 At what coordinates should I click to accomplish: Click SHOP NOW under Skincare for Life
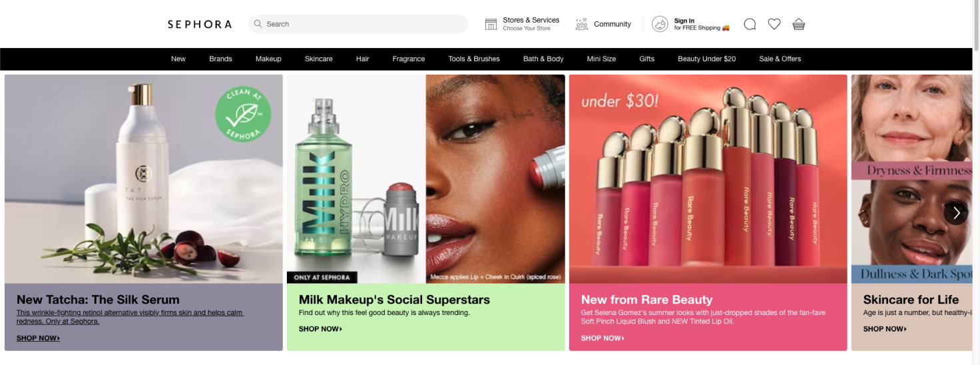click(x=885, y=329)
